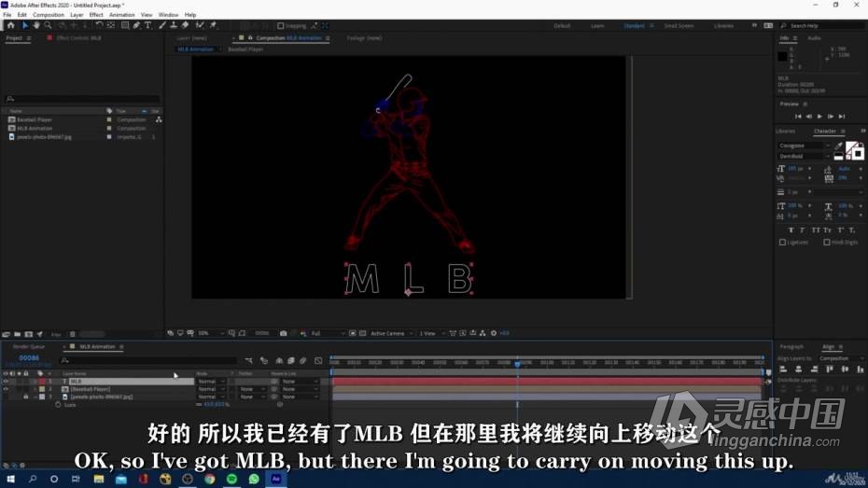
Task: Take snapshot with the camera icon
Action: click(283, 333)
